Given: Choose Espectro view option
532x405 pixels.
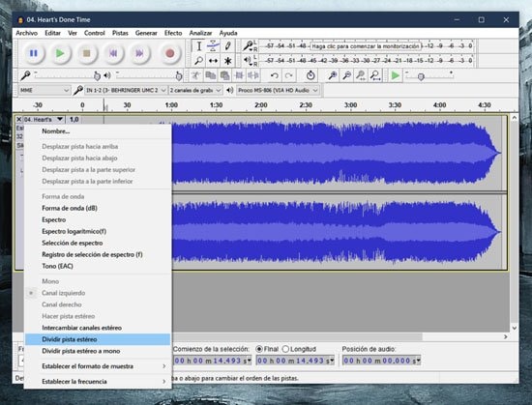Looking at the screenshot, I should (98, 219).
